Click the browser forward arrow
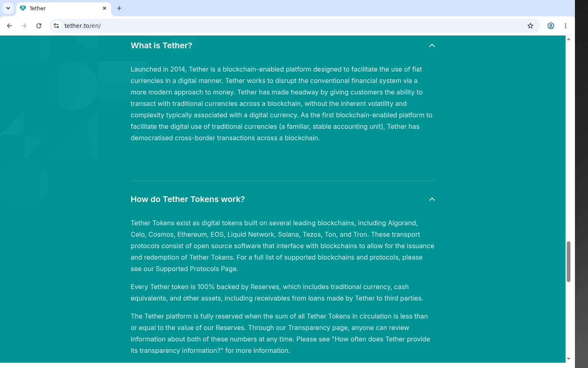 24,26
